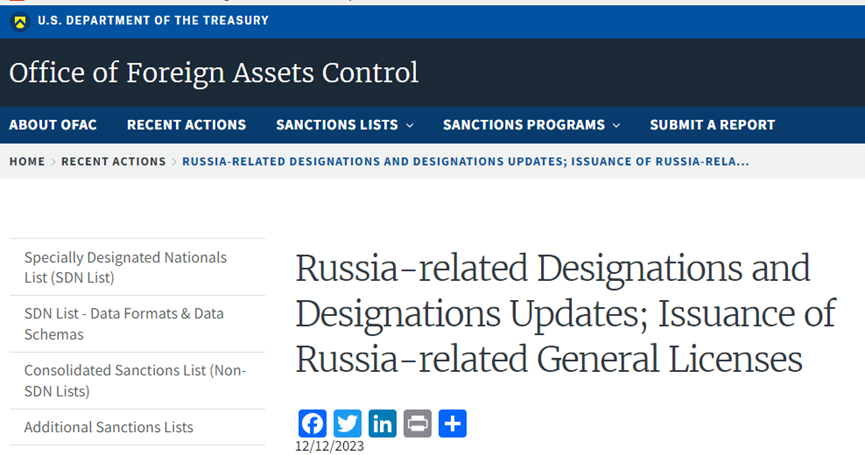The image size is (865, 455).
Task: Open Sanctions Programs menu
Action: 524,125
